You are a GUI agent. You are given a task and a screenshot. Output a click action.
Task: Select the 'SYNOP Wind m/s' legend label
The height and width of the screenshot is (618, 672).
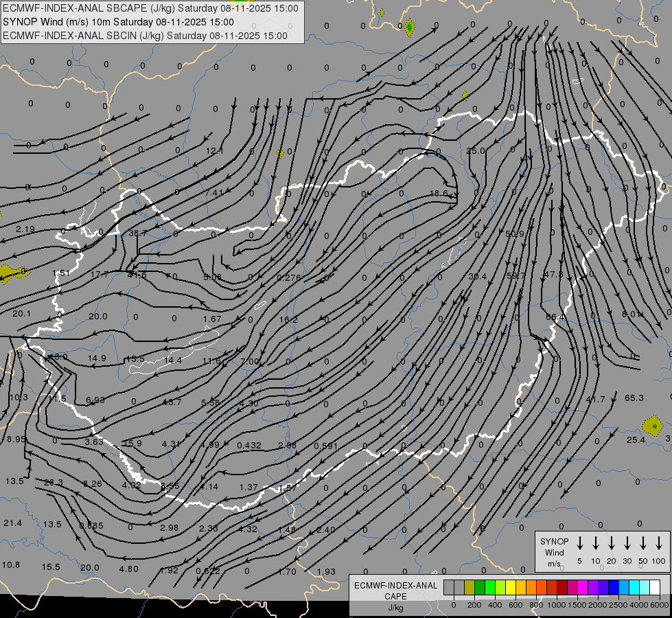click(x=554, y=552)
